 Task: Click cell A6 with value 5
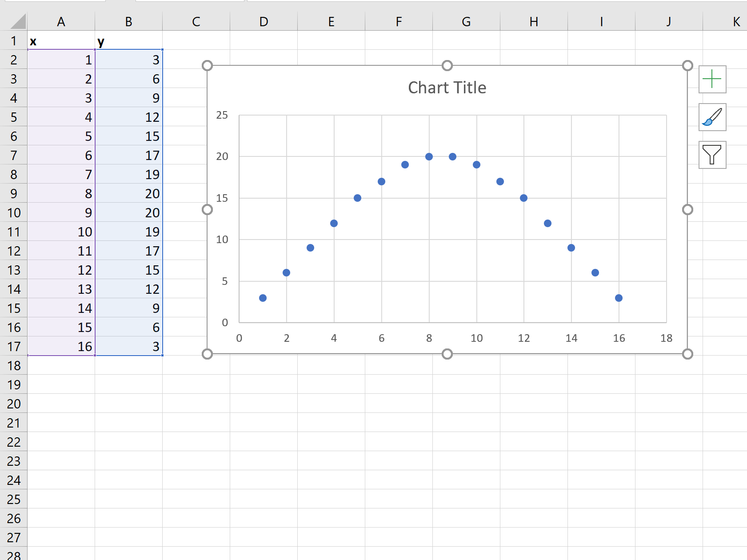pos(61,136)
